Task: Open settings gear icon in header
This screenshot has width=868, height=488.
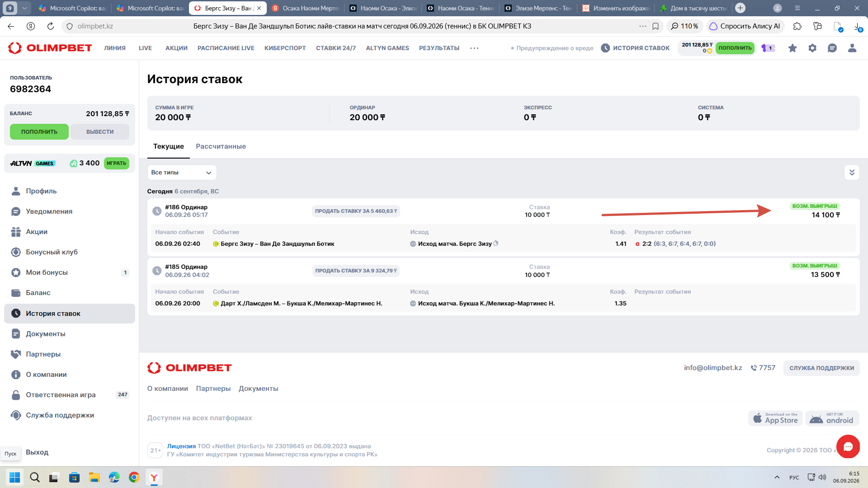Action: click(812, 48)
